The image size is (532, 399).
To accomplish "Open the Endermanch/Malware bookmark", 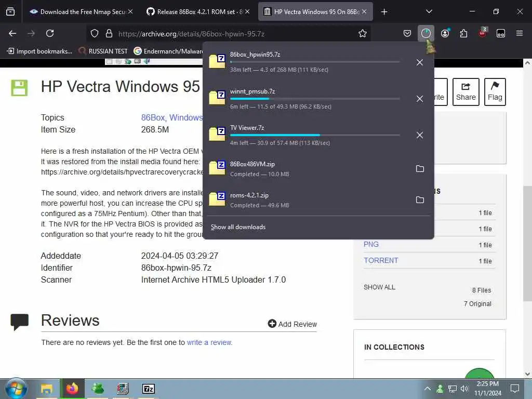I will click(168, 51).
